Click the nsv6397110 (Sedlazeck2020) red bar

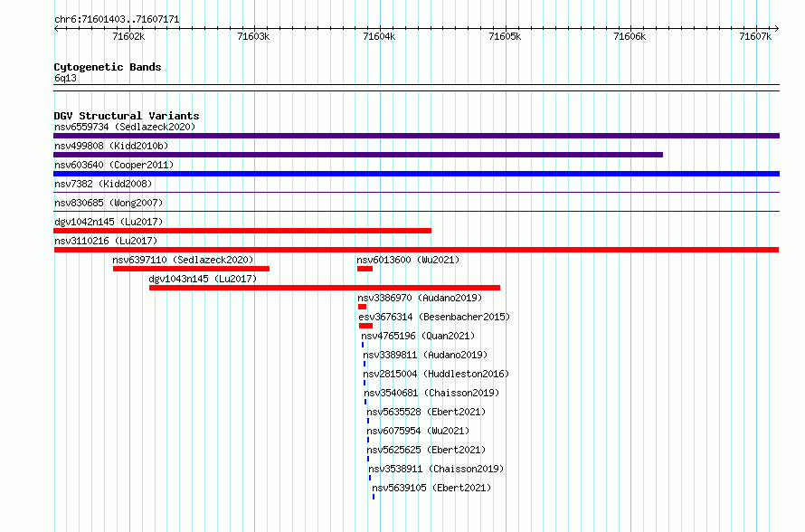(x=191, y=269)
